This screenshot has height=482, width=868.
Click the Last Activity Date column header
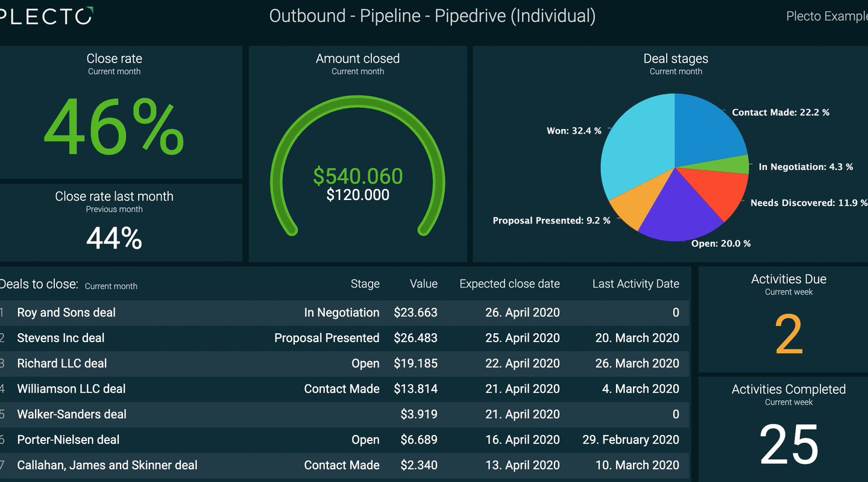tap(636, 284)
